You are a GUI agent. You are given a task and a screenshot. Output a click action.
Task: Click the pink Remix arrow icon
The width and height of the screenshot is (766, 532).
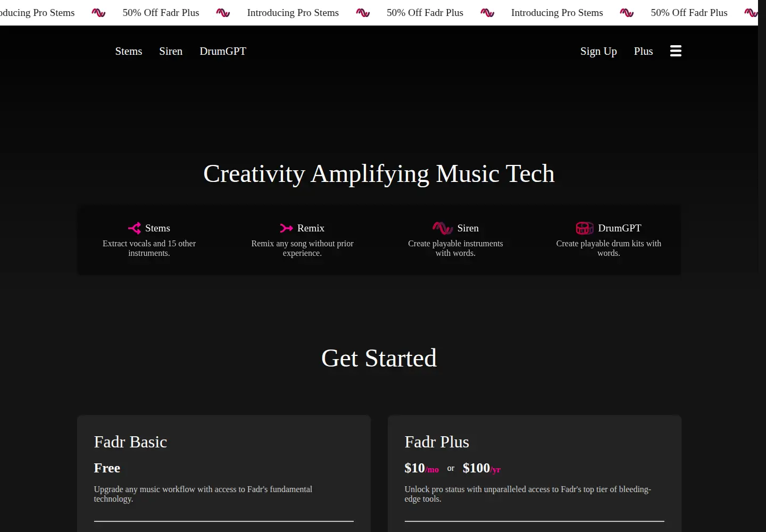point(287,228)
